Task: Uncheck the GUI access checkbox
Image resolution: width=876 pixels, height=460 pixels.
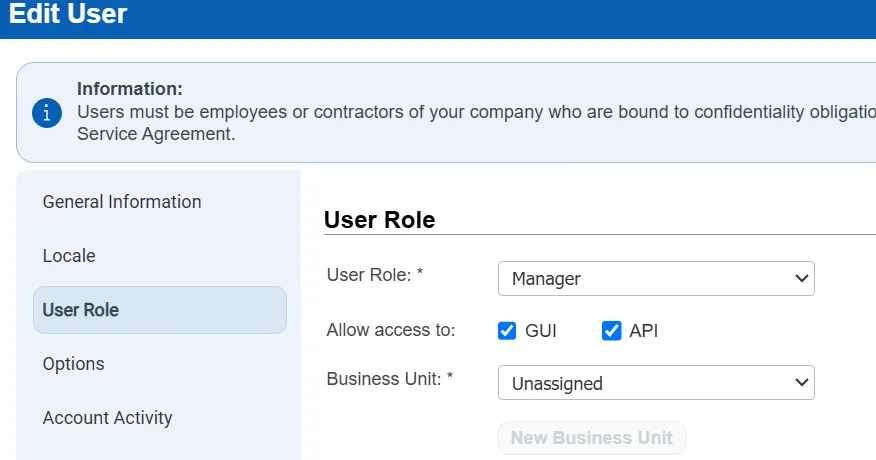Action: point(507,331)
